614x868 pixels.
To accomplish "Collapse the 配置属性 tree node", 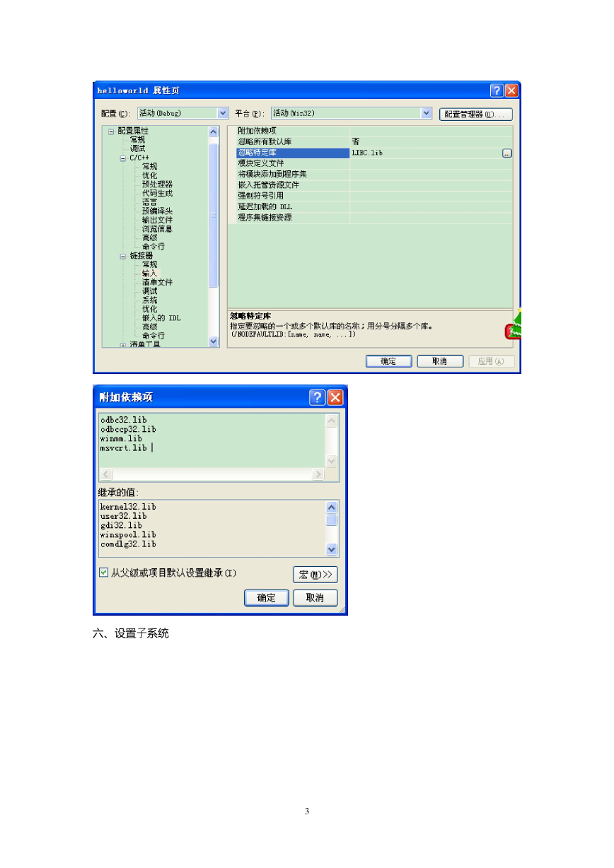I will [111, 131].
